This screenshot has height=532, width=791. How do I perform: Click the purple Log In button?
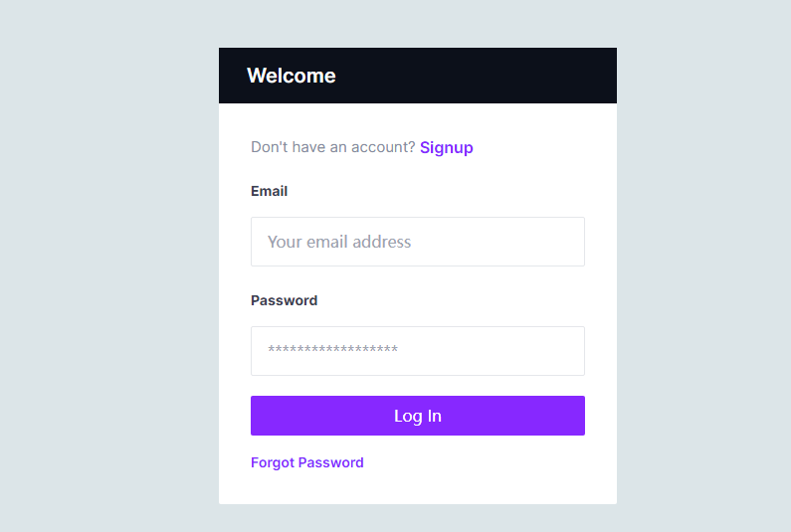[x=418, y=416]
